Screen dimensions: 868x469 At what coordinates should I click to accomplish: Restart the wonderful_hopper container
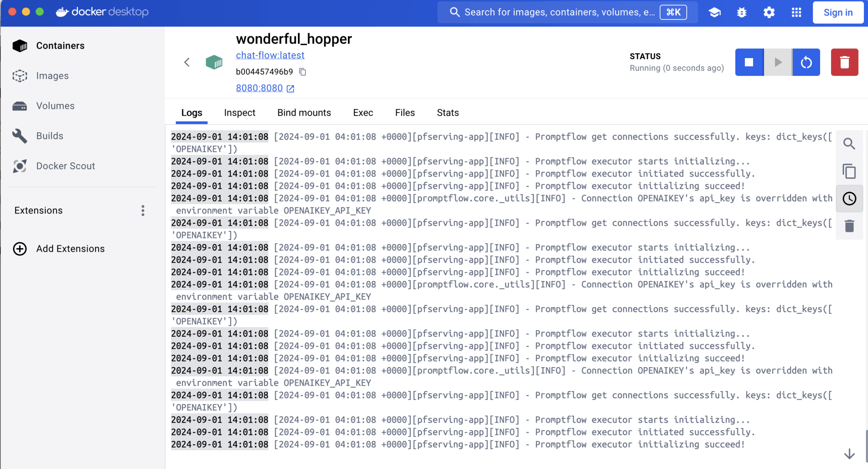pyautogui.click(x=806, y=62)
